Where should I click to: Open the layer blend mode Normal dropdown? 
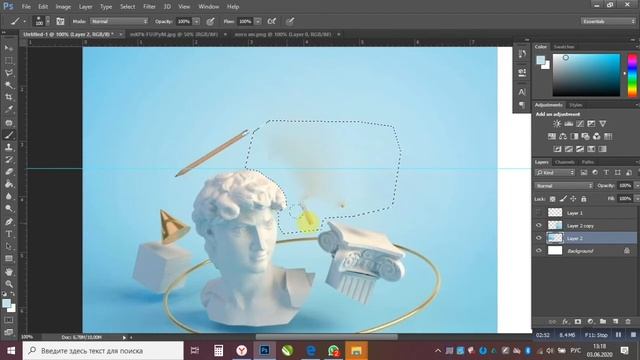[564, 186]
